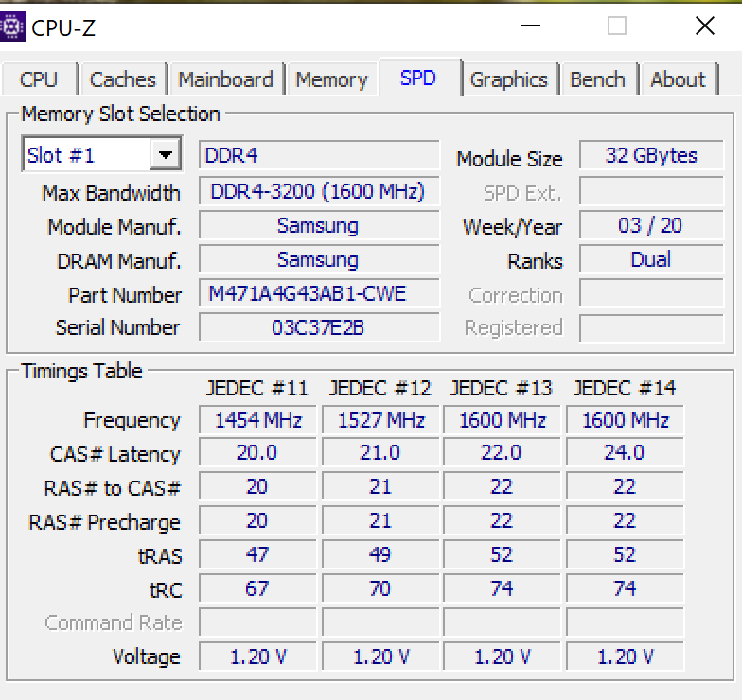Click JEDEC #11 empty Command Rate cell
Viewport: 742px width, 700px height.
(x=257, y=622)
